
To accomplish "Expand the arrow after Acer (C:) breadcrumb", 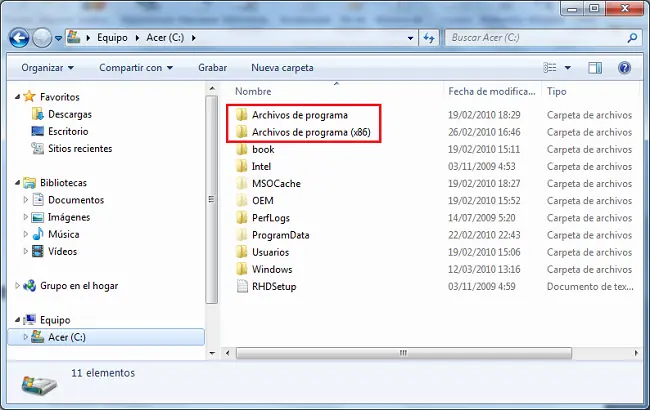I will tap(194, 38).
